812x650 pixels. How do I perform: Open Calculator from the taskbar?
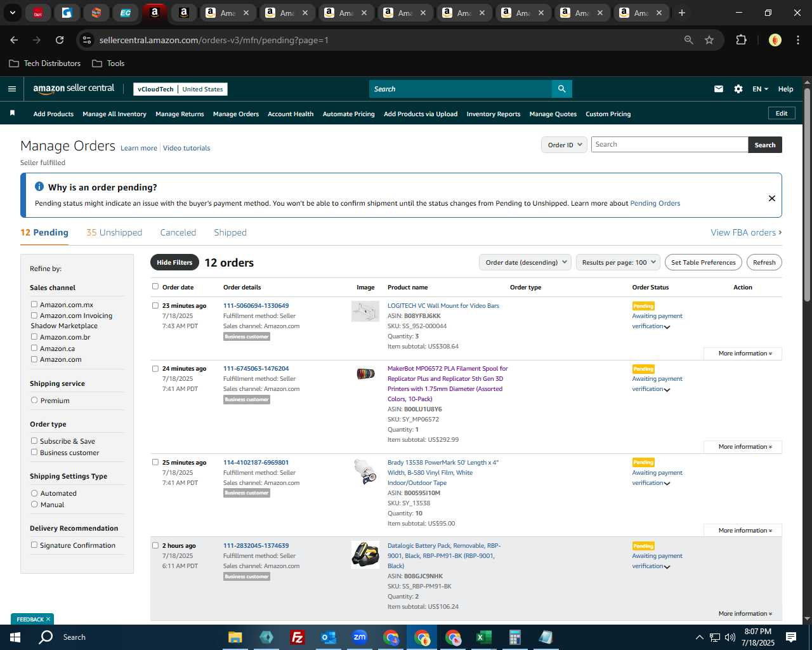click(514, 637)
